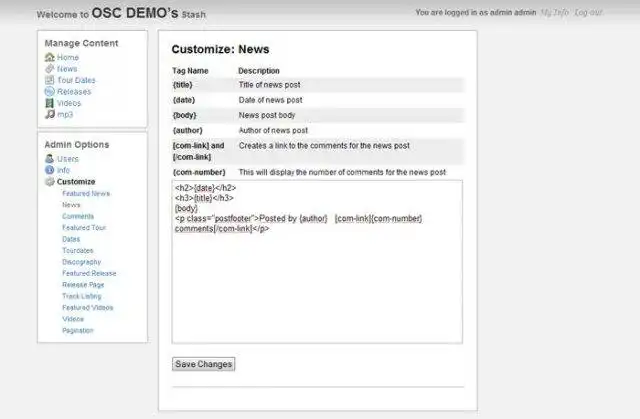Image resolution: width=640 pixels, height=419 pixels.
Task: Click the Home house icon
Action: pyautogui.click(x=49, y=57)
